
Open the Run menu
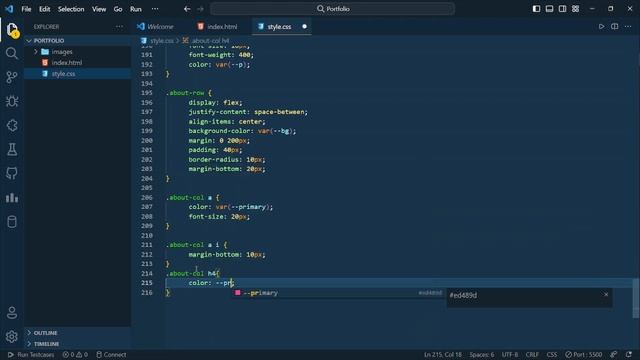coord(136,9)
